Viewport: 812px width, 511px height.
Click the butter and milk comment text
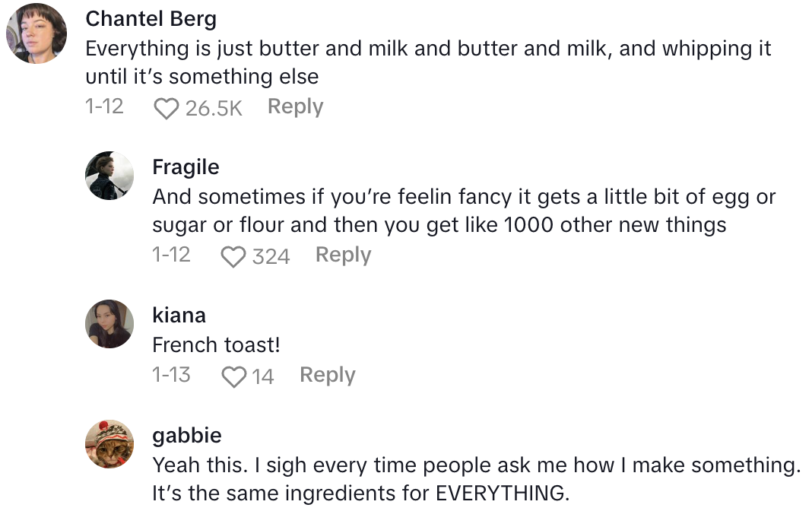pos(427,62)
